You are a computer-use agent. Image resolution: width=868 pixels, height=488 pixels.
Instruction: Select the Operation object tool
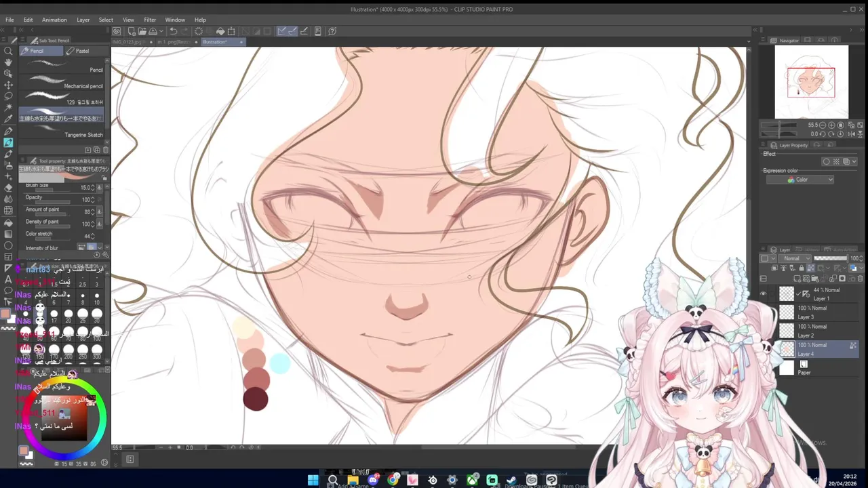pyautogui.click(x=8, y=73)
